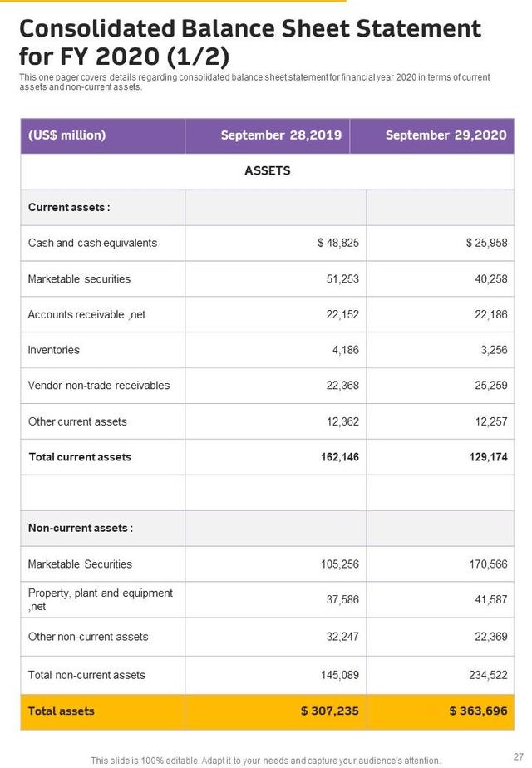Click the "September 29,2020" column header
532x768 pixels.
[446, 135]
